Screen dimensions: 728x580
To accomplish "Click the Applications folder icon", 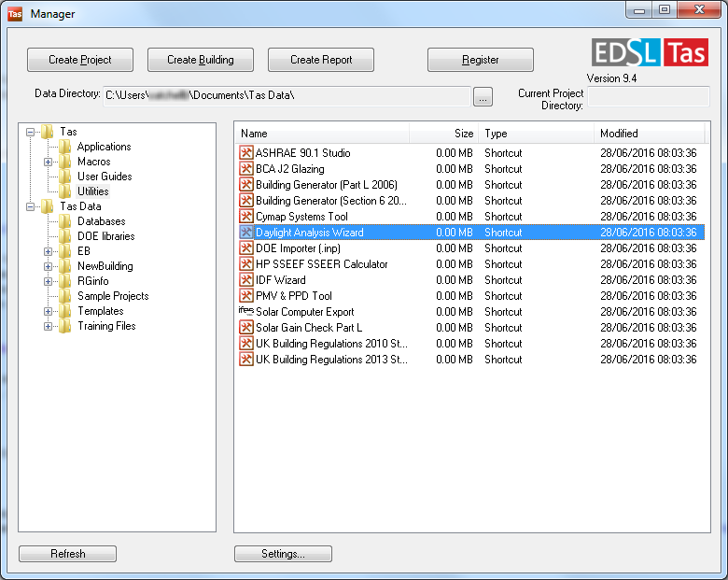I will tap(65, 147).
